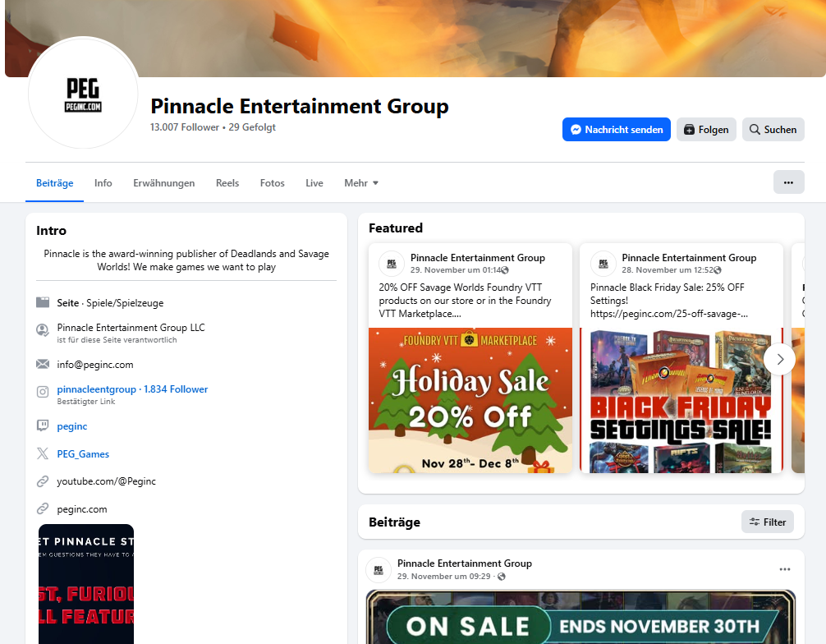Click the envelope icon next to info@peginc.com
The width and height of the screenshot is (826, 644).
click(43, 364)
